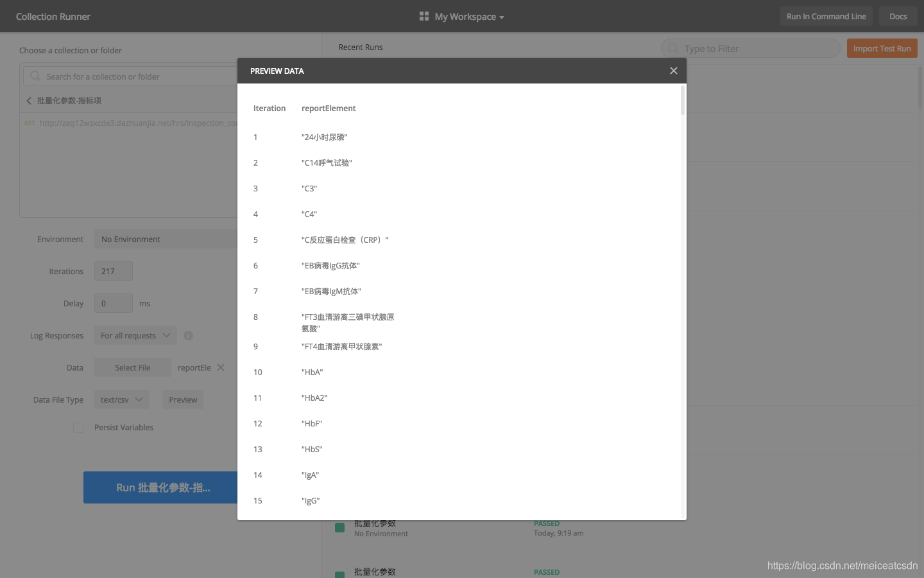The height and width of the screenshot is (578, 924).
Task: Click the Iteration column header
Action: click(x=269, y=108)
